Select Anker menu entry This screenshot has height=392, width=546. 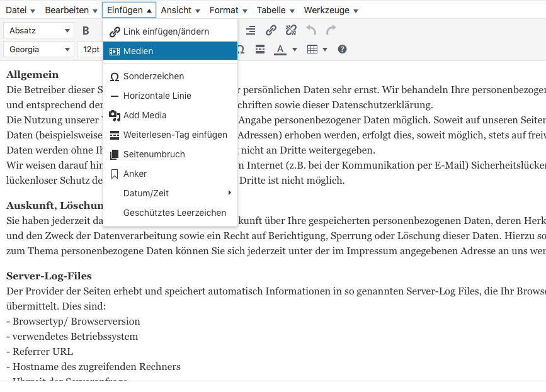tap(170, 174)
